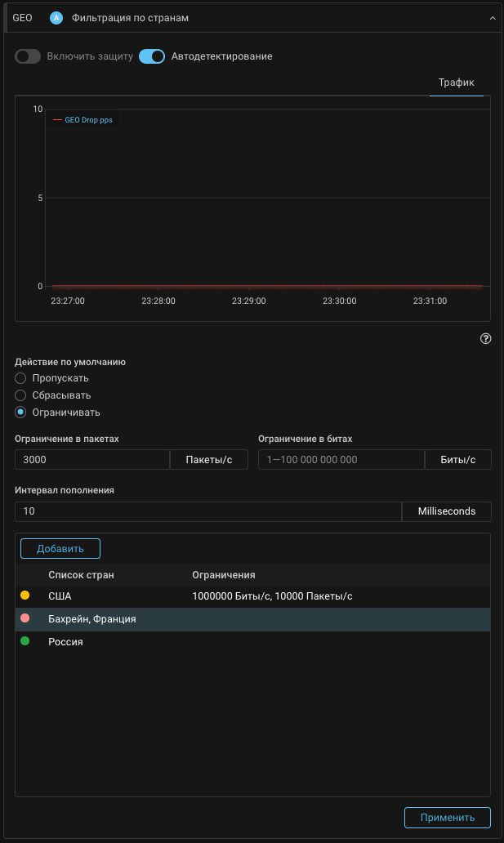504x843 pixels.
Task: Disable the Автодетектирование toggle
Action: point(152,56)
